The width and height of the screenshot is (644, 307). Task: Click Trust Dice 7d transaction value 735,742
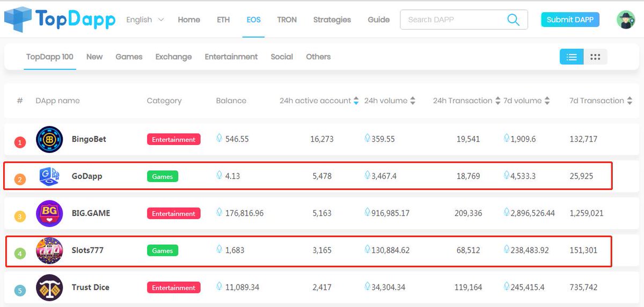[584, 287]
